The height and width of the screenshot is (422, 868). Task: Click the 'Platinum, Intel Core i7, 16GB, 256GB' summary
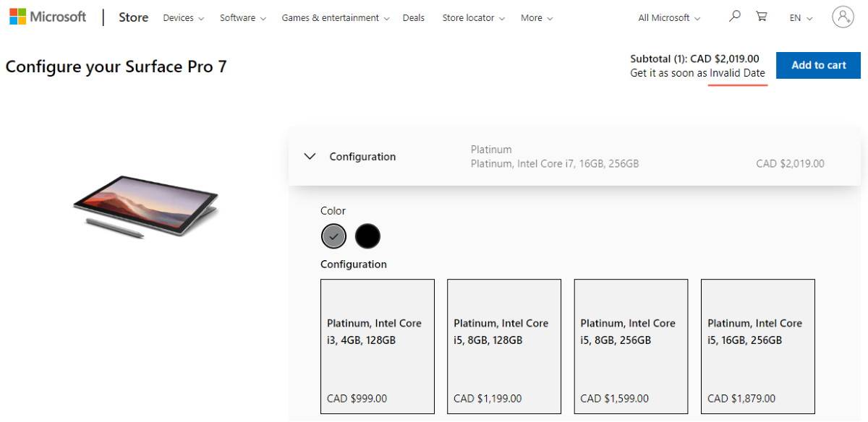[x=555, y=164]
